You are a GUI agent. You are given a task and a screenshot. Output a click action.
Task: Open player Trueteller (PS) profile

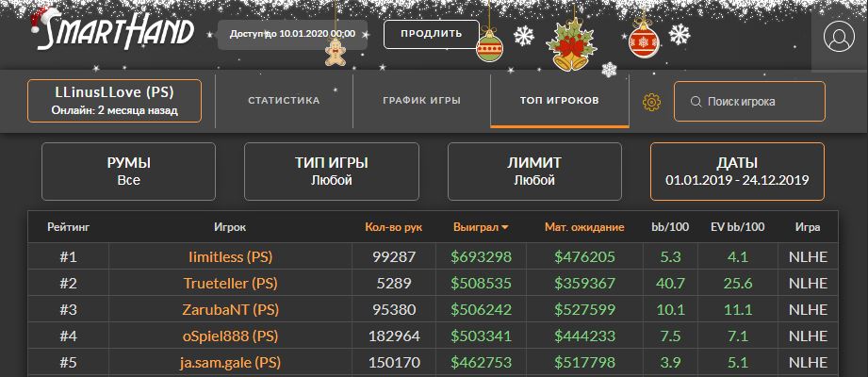pos(231,283)
